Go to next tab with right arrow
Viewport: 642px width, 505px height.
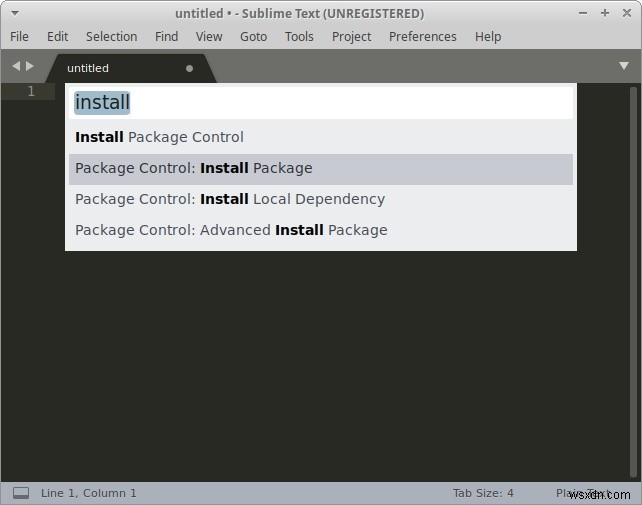point(29,66)
